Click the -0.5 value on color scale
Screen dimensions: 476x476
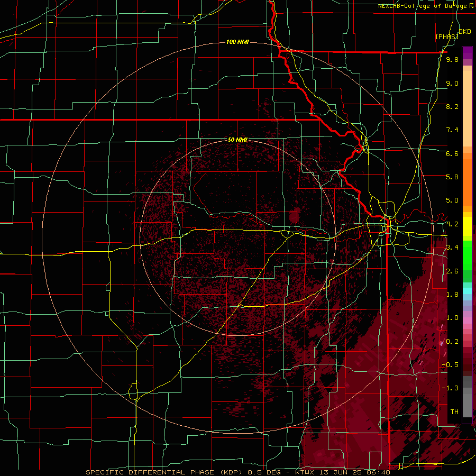pos(450,365)
